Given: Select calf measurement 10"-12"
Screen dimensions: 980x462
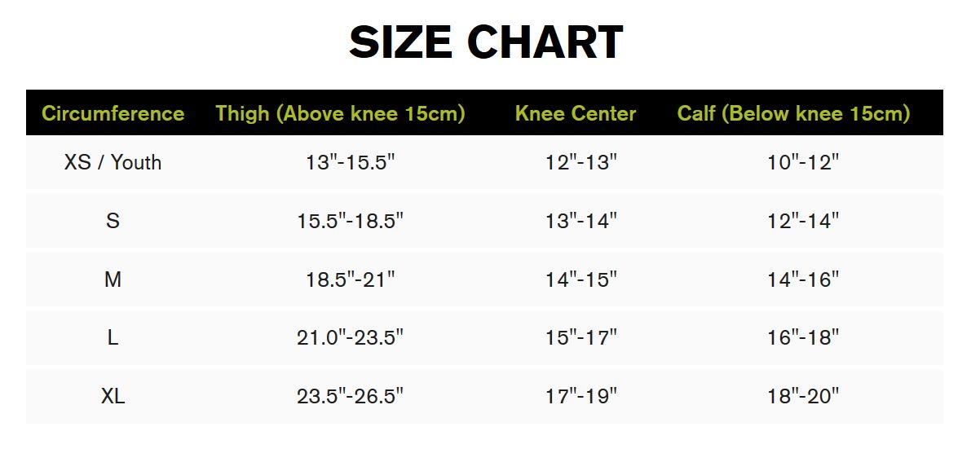Looking at the screenshot, I should pyautogui.click(x=802, y=162).
